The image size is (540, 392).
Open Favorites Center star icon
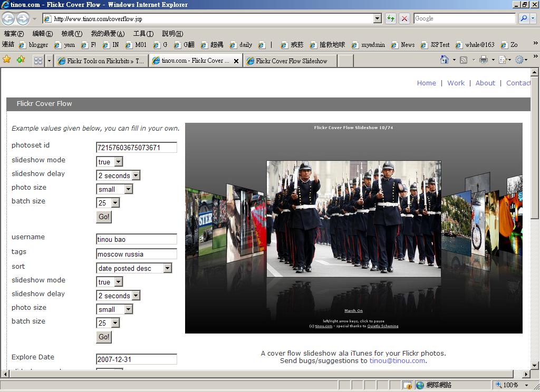click(x=6, y=60)
